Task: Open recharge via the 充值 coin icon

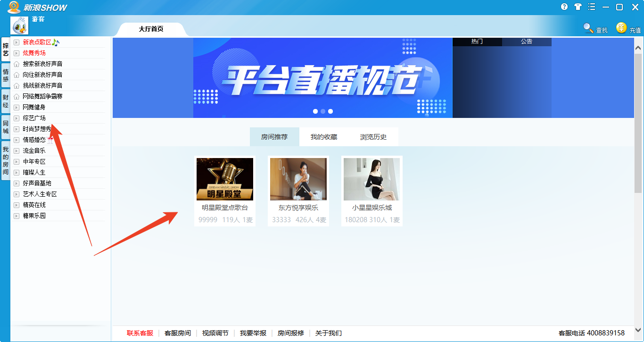Action: coord(621,28)
